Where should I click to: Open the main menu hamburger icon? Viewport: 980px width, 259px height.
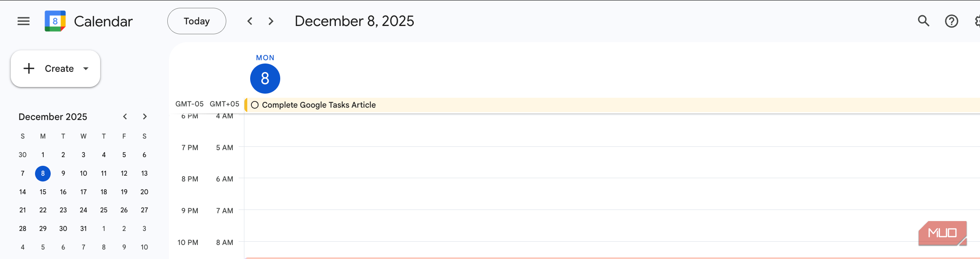point(23,21)
